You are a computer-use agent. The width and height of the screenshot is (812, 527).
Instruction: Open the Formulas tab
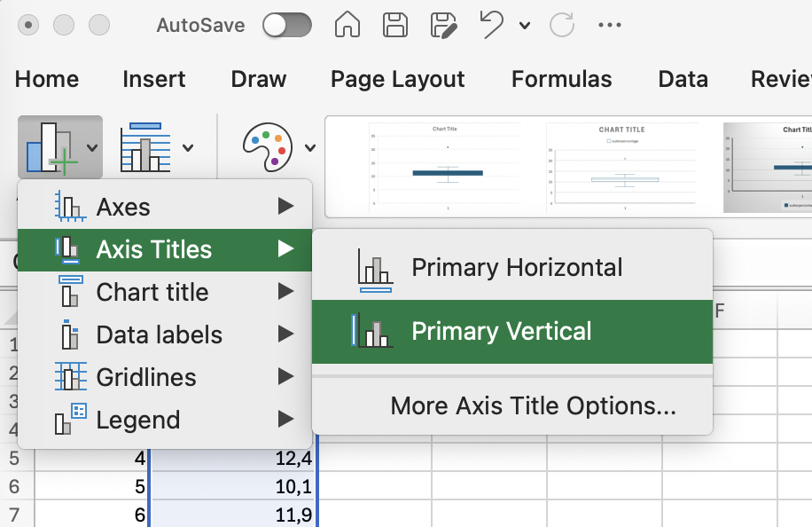(x=561, y=79)
